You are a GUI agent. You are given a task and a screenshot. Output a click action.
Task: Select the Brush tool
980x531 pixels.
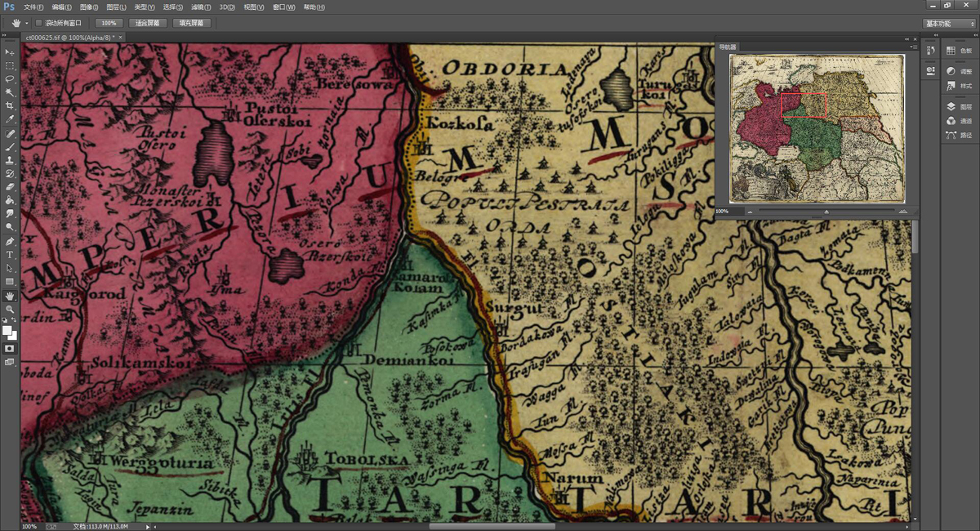pyautogui.click(x=10, y=146)
